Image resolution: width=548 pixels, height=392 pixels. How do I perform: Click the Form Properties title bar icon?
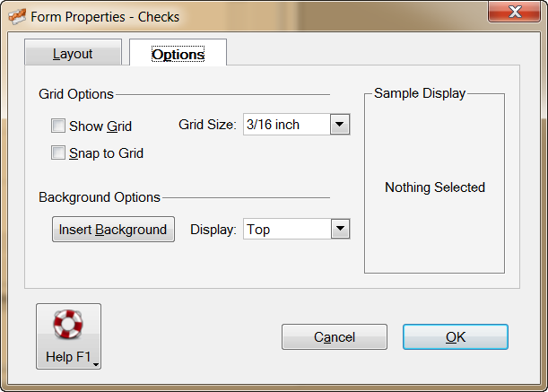pyautogui.click(x=16, y=16)
